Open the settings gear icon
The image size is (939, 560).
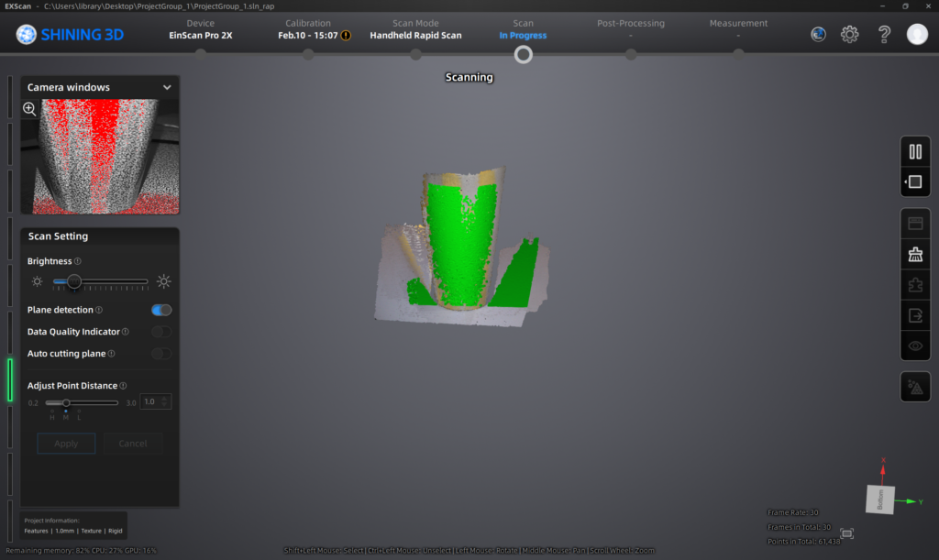[849, 35]
